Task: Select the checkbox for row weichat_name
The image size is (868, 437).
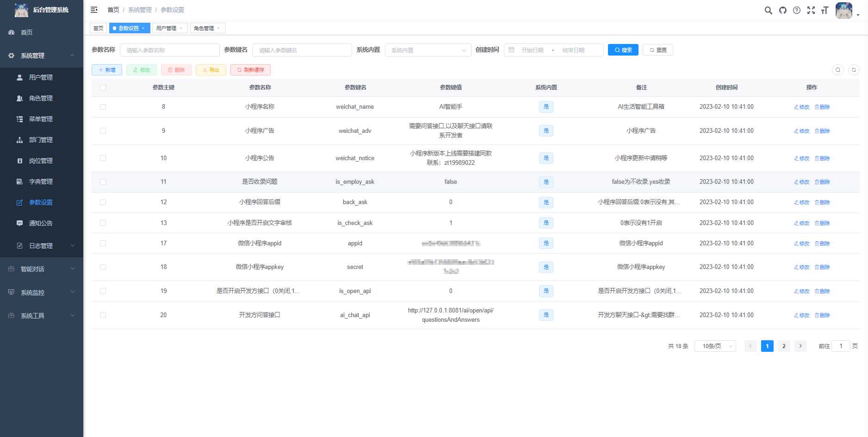Action: pyautogui.click(x=103, y=106)
